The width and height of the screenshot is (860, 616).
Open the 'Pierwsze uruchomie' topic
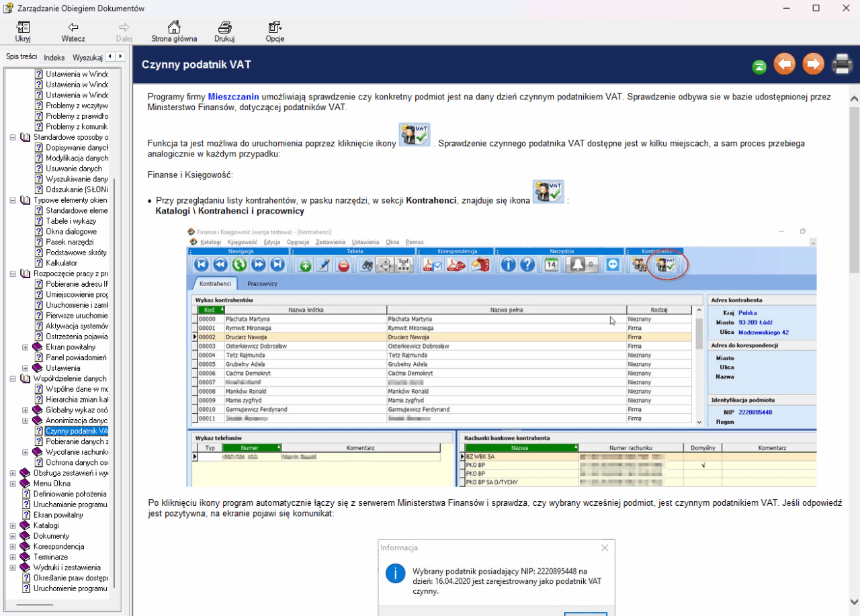pos(77,316)
